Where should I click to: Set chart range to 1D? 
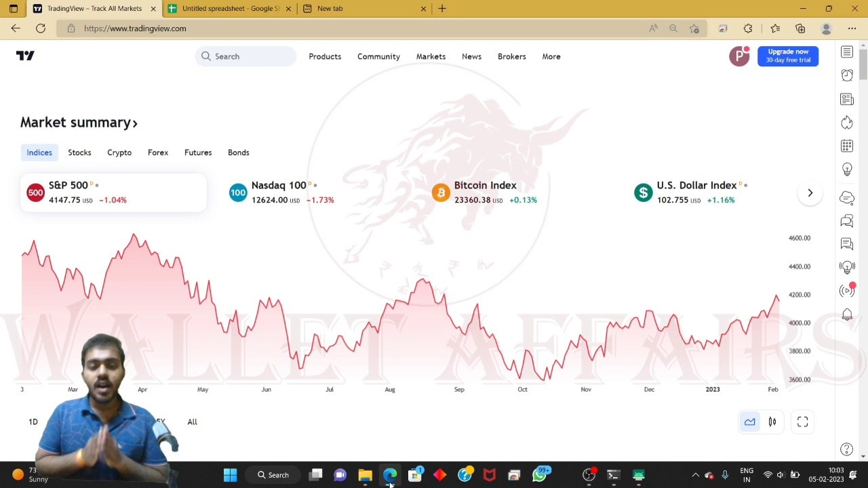[x=33, y=422]
